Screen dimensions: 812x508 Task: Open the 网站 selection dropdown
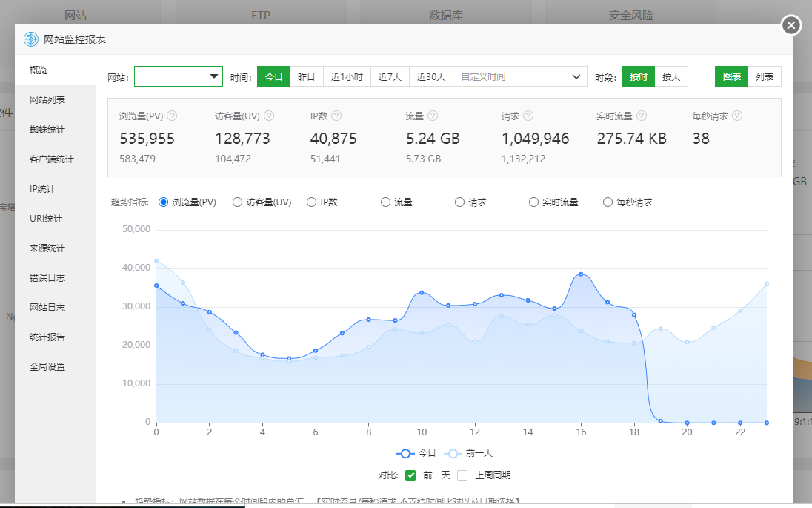(x=178, y=76)
